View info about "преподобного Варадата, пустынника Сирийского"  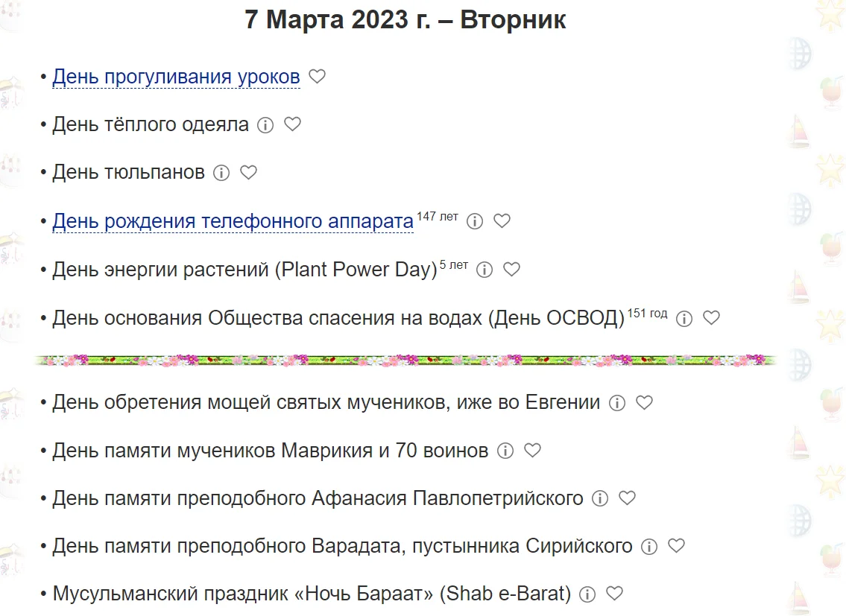click(649, 546)
